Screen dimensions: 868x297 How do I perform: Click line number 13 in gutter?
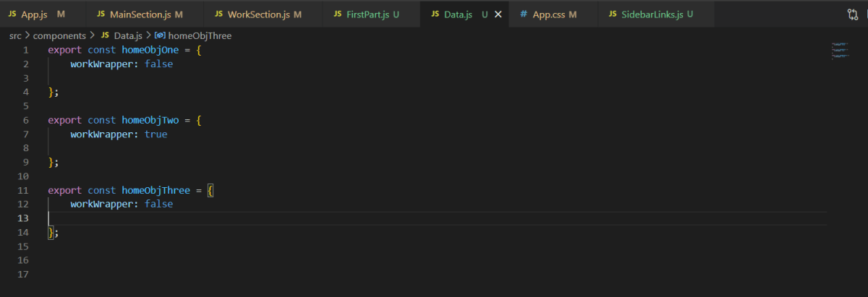point(24,218)
